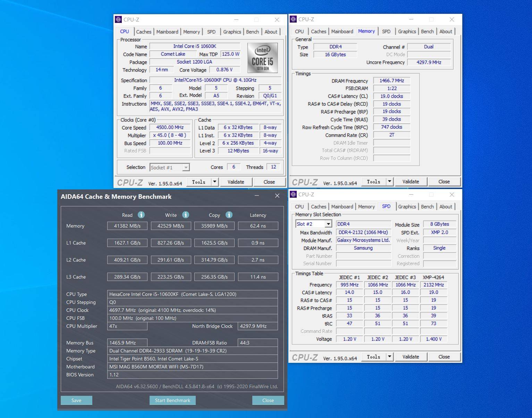
Task: Open Mainboard tab in CPU window
Action: pos(167,32)
